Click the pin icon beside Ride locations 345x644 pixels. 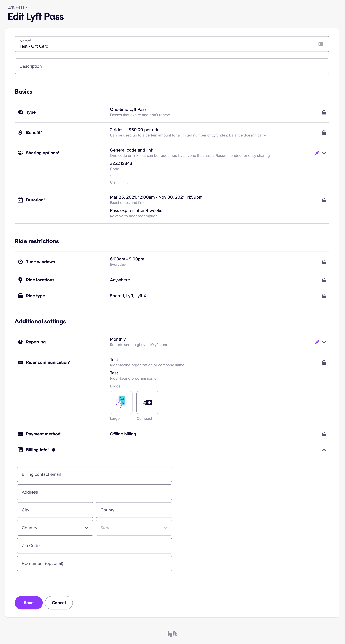click(x=20, y=280)
